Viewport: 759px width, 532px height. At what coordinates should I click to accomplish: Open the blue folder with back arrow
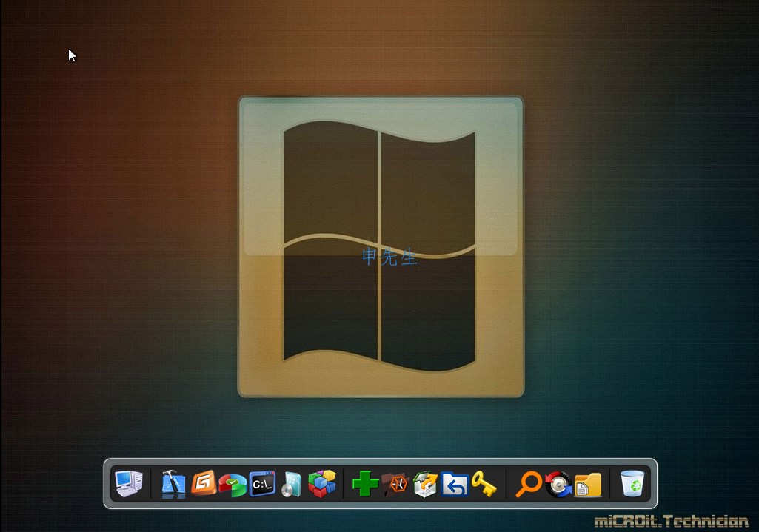click(455, 484)
